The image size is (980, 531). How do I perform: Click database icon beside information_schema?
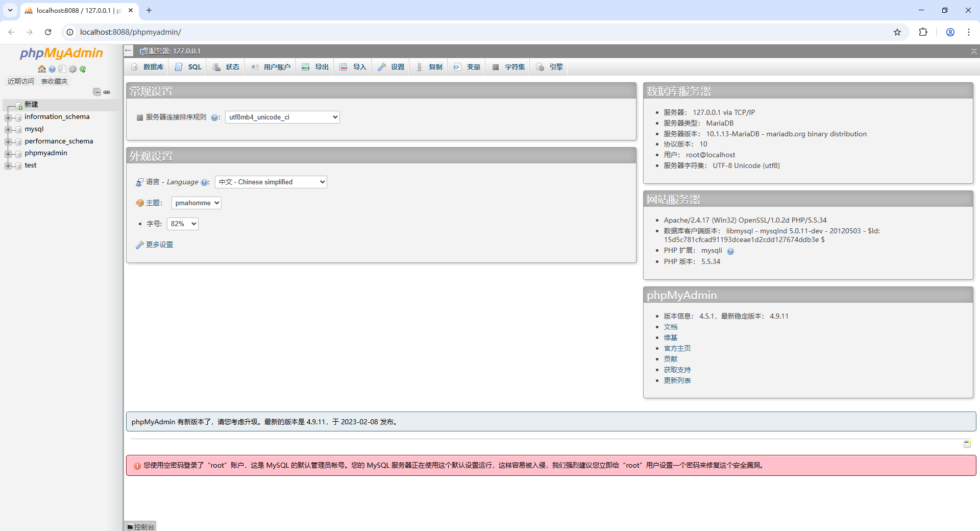click(18, 117)
